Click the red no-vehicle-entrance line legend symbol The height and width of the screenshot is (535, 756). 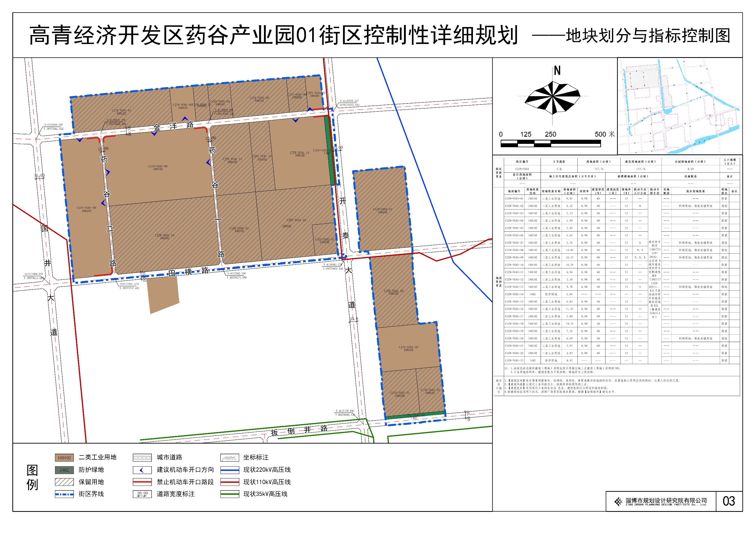(142, 482)
